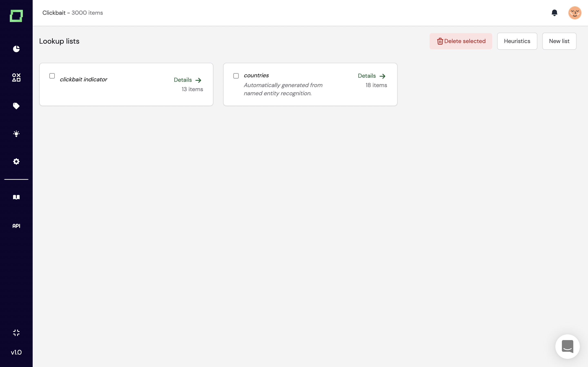
Task: Open Details for clickbait indicator
Action: tap(187, 80)
